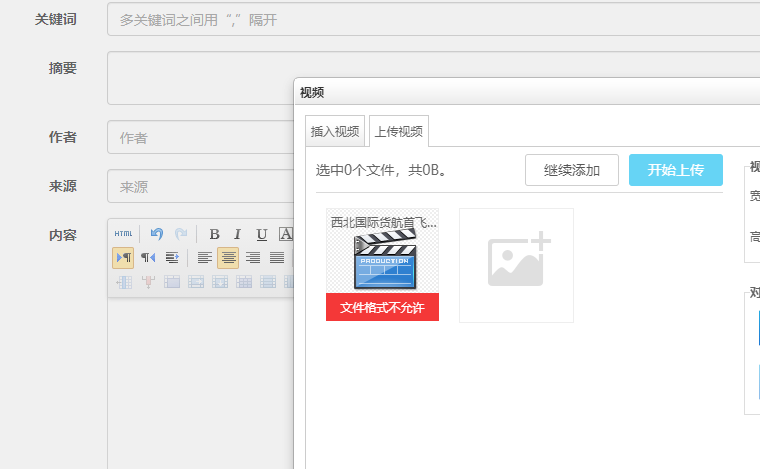Switch to the 插入视频 tab
Screen dimensions: 760x469
[335, 131]
